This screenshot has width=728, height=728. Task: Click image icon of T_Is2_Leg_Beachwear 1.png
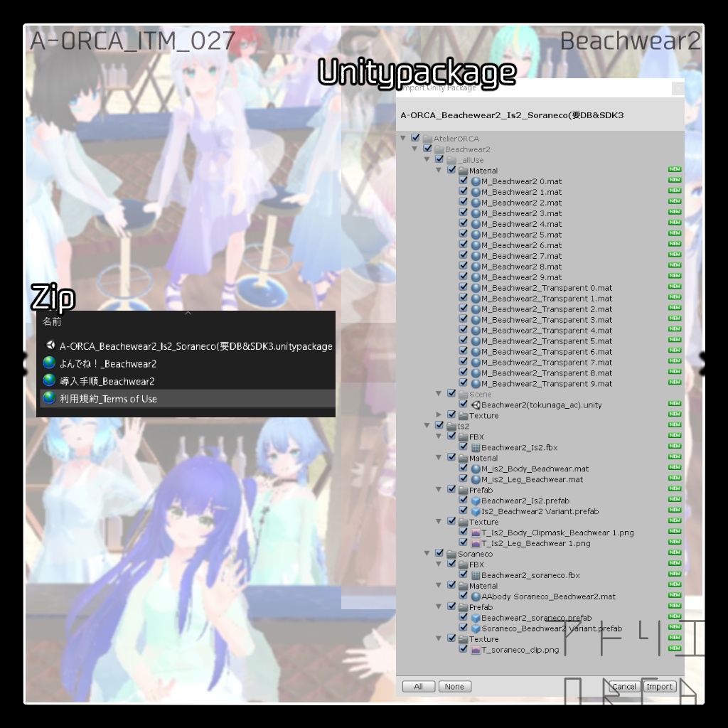(476, 543)
